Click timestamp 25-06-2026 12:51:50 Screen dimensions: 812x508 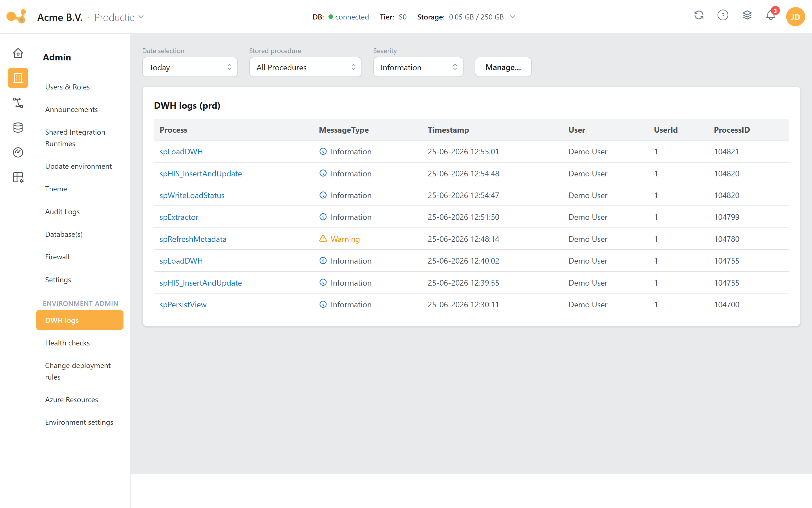(464, 217)
